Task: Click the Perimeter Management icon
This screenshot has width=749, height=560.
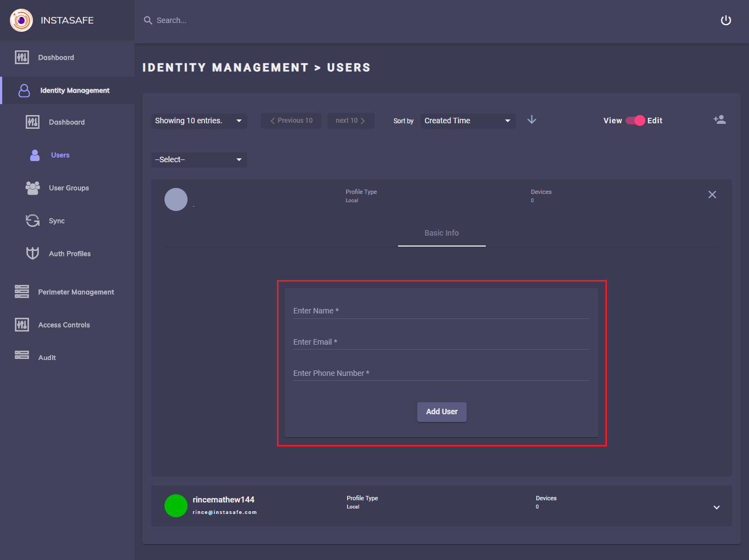Action: [x=22, y=292]
